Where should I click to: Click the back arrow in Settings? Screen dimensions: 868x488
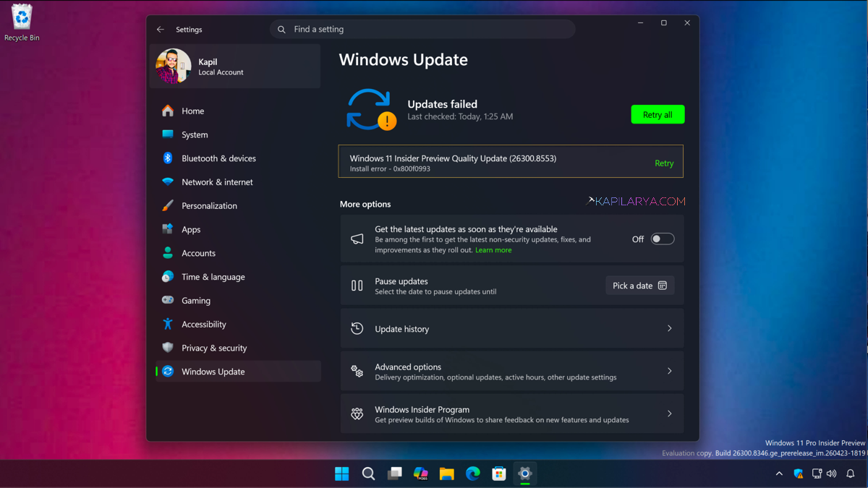click(161, 30)
